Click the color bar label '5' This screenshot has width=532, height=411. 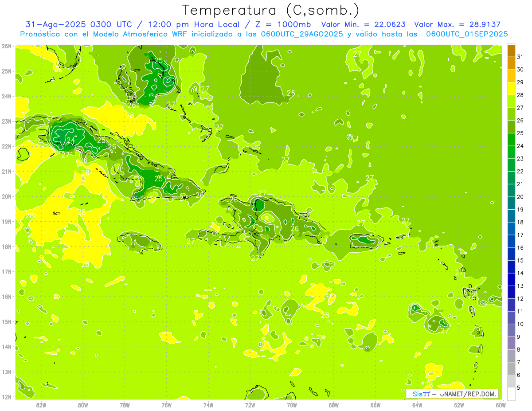pyautogui.click(x=519, y=388)
